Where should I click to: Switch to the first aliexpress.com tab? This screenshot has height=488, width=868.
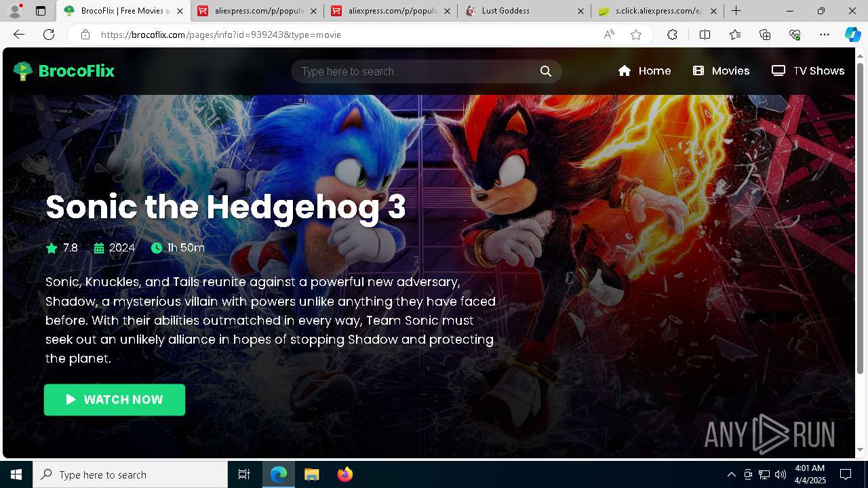pyautogui.click(x=258, y=11)
